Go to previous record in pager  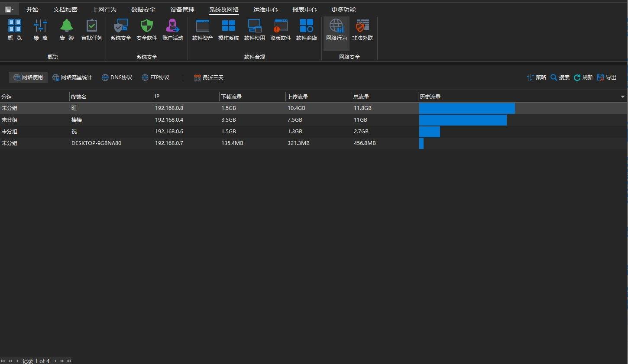(17, 361)
